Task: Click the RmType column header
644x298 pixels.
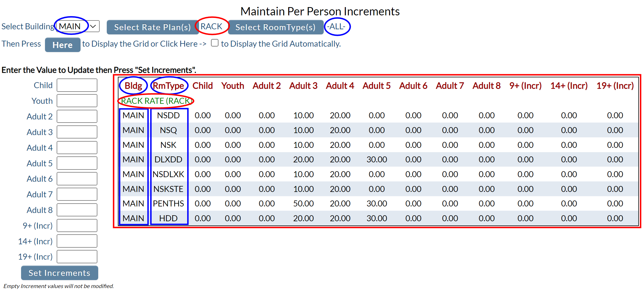Action: click(x=169, y=86)
